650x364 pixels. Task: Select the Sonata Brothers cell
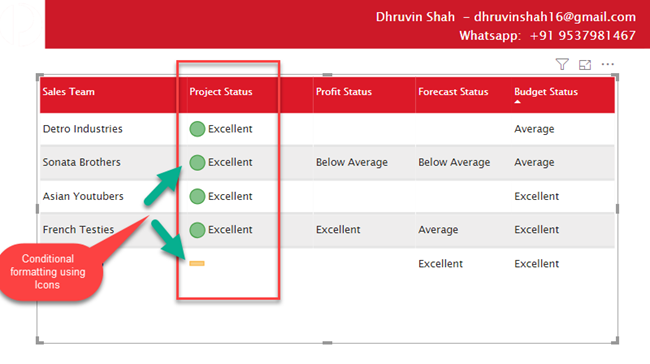coord(82,162)
